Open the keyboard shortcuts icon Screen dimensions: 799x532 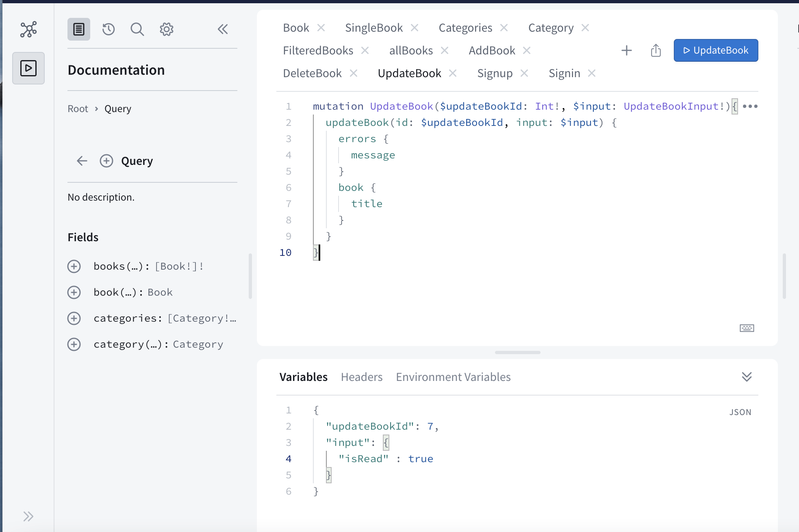[747, 328]
